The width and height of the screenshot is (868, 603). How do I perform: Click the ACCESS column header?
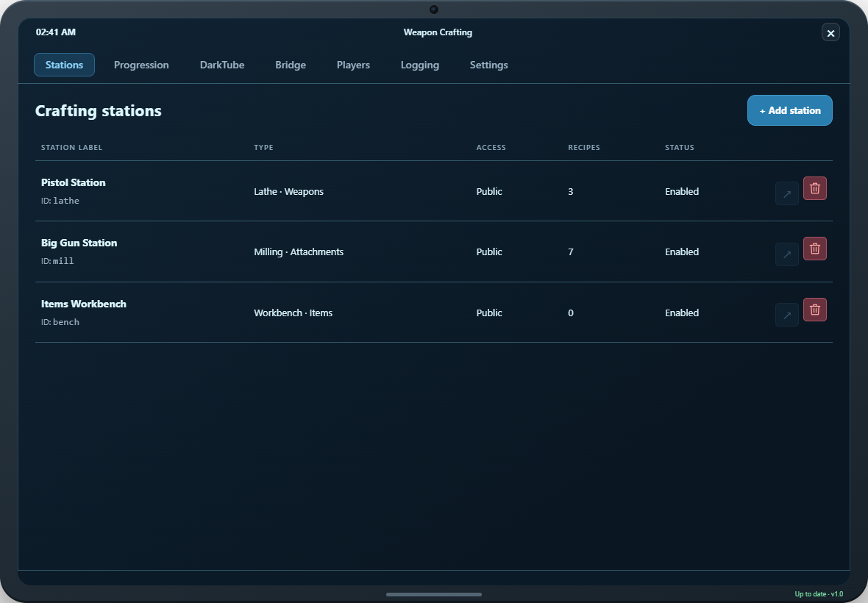click(491, 148)
